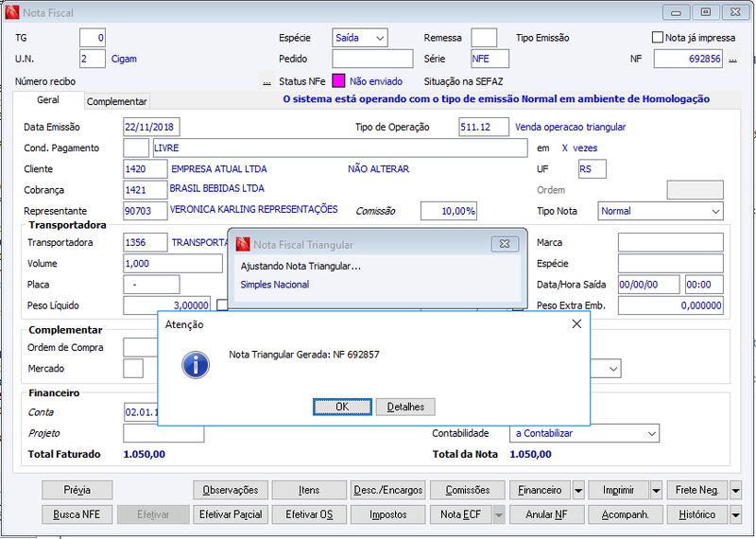Click the Remessa input field
The width and height of the screenshot is (756, 539).
[484, 38]
